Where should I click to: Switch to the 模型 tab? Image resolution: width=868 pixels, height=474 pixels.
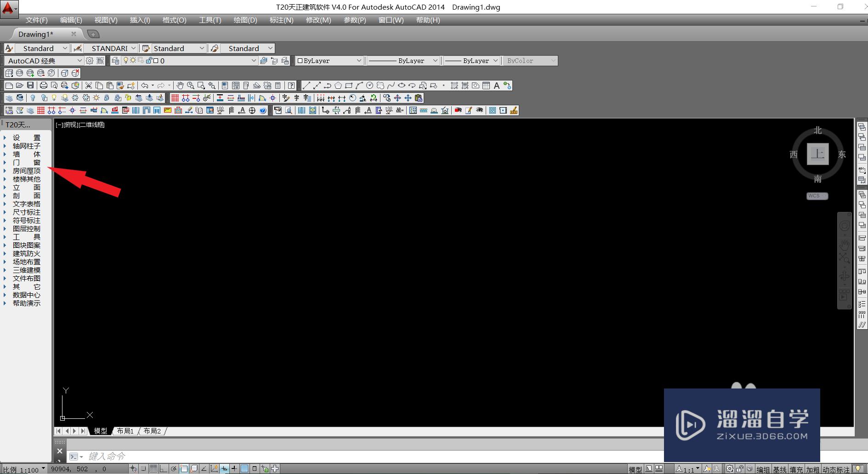pyautogui.click(x=100, y=431)
